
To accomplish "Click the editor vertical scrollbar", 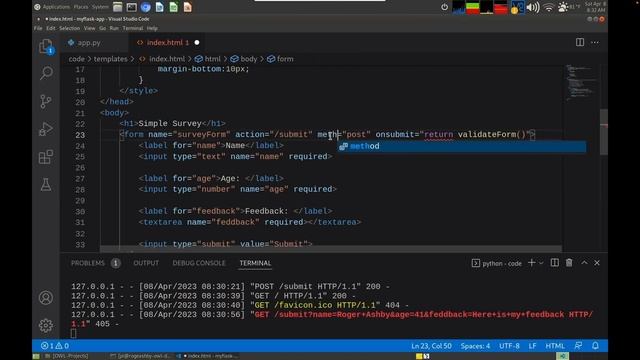I will (x=604, y=132).
